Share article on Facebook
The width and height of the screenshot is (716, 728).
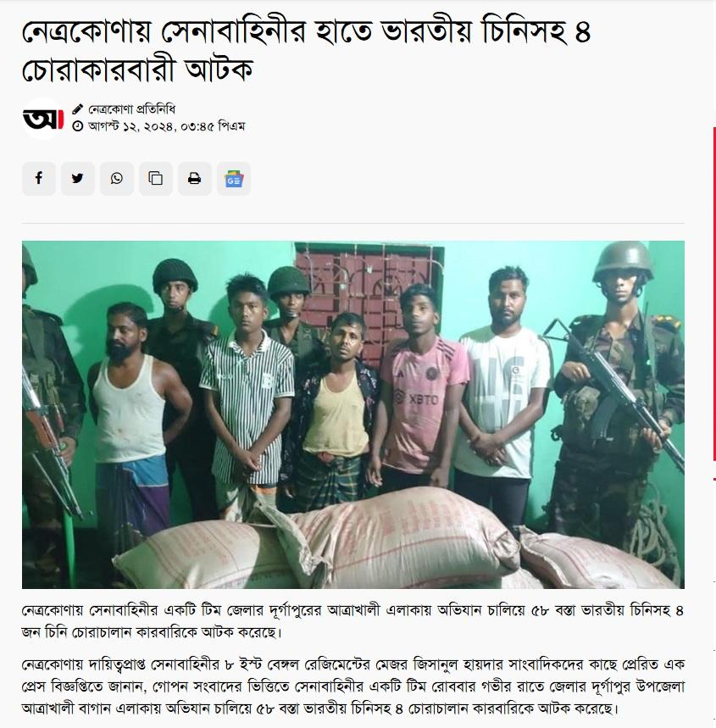[39, 178]
